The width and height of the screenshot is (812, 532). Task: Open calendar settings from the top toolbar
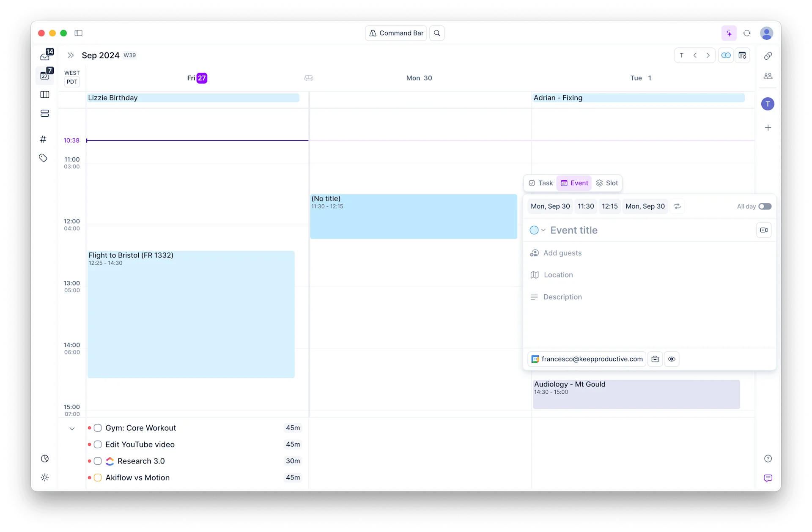[x=743, y=55]
